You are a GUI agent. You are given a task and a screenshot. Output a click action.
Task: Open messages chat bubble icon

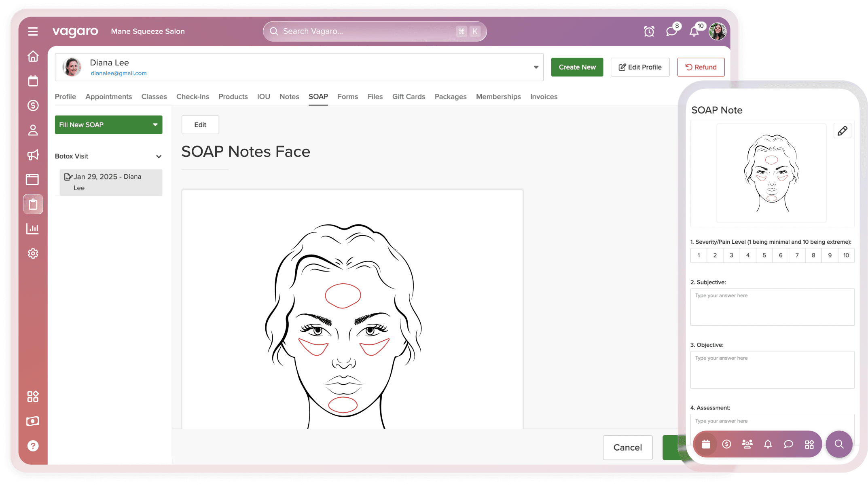pyautogui.click(x=671, y=32)
